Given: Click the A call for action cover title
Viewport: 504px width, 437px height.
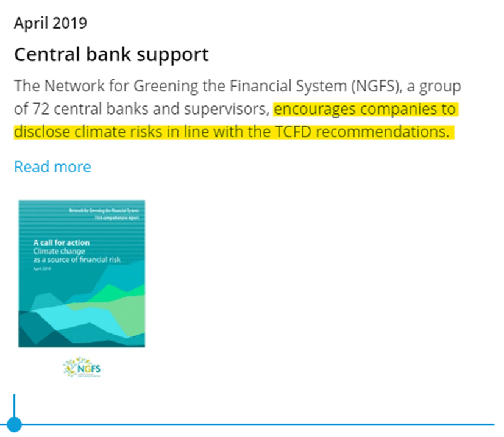Looking at the screenshot, I should point(62,243).
